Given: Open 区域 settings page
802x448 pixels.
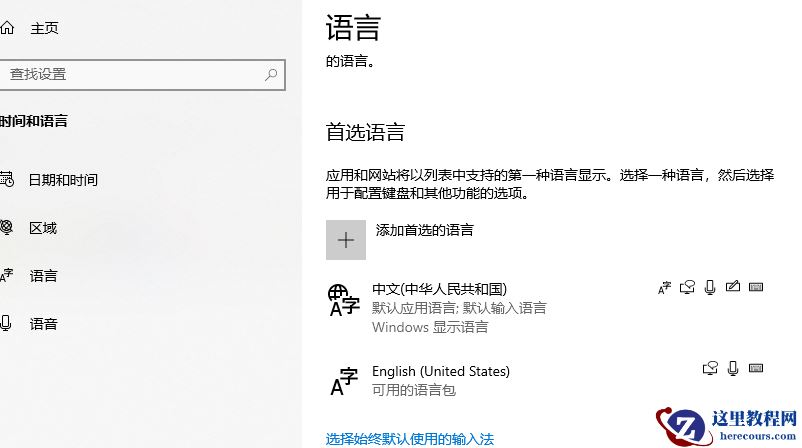Looking at the screenshot, I should pos(43,228).
